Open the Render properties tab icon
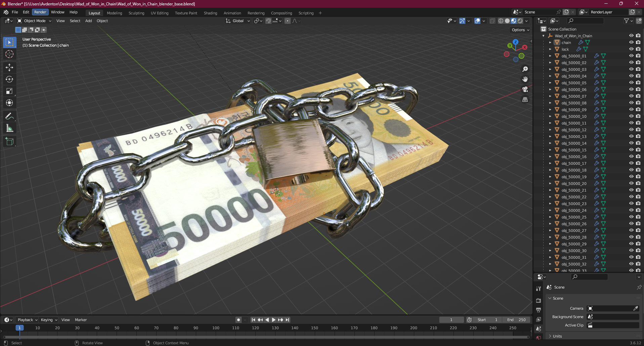 coord(539,300)
